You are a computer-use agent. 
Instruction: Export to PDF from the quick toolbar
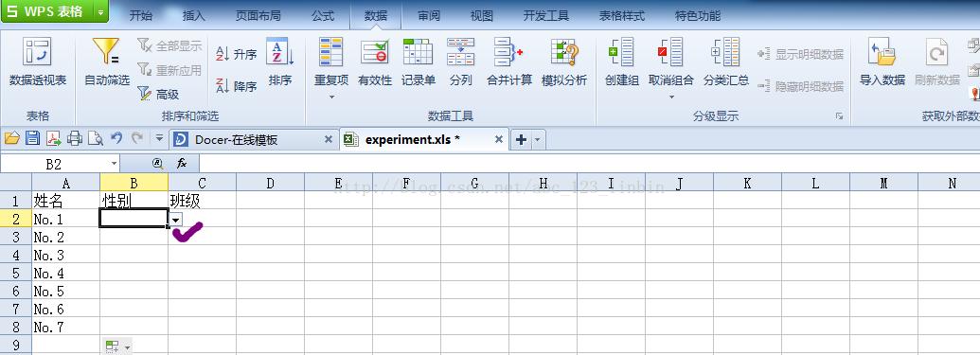click(54, 139)
